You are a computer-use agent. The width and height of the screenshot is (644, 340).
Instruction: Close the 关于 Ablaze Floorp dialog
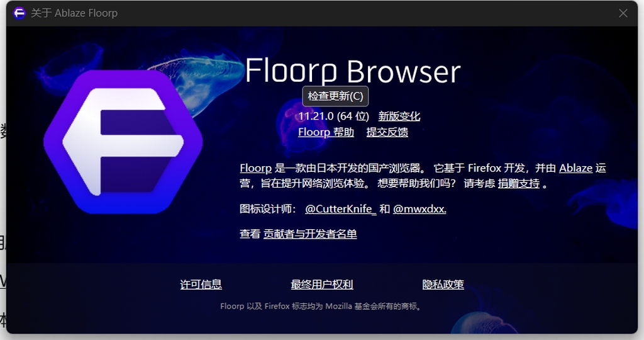click(x=623, y=13)
